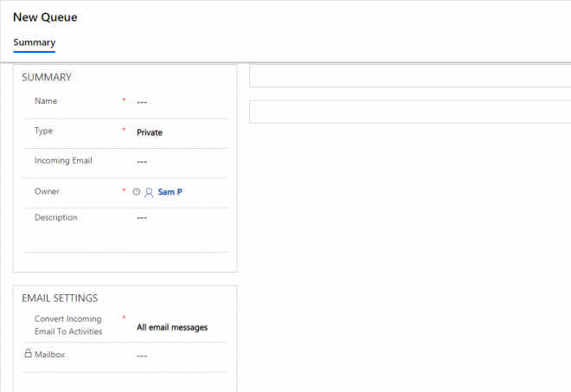Click the Mailbox label text
The width and height of the screenshot is (571, 392).
pos(51,355)
